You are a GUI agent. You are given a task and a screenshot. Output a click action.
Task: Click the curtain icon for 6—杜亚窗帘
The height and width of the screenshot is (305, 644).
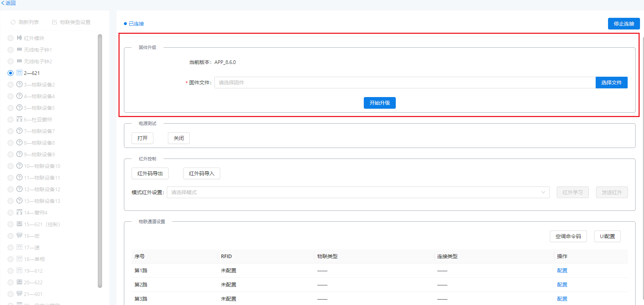20,119
